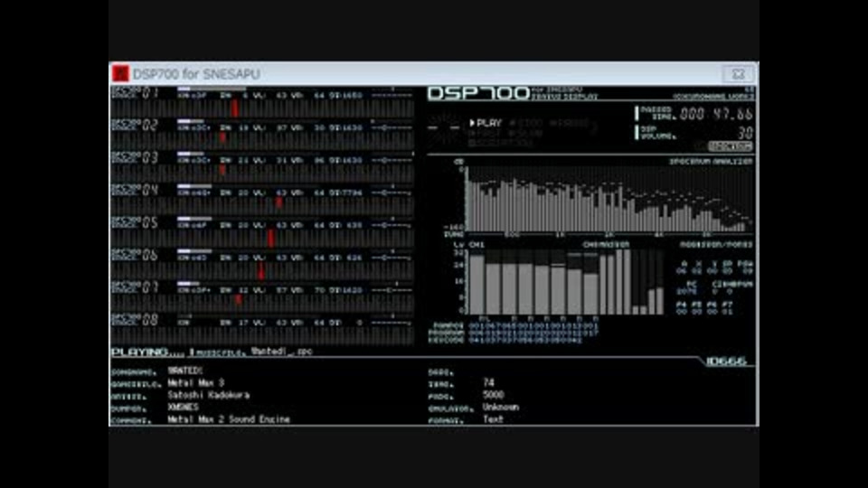
Task: Click channel 04 envelope level bar
Action: [194, 186]
